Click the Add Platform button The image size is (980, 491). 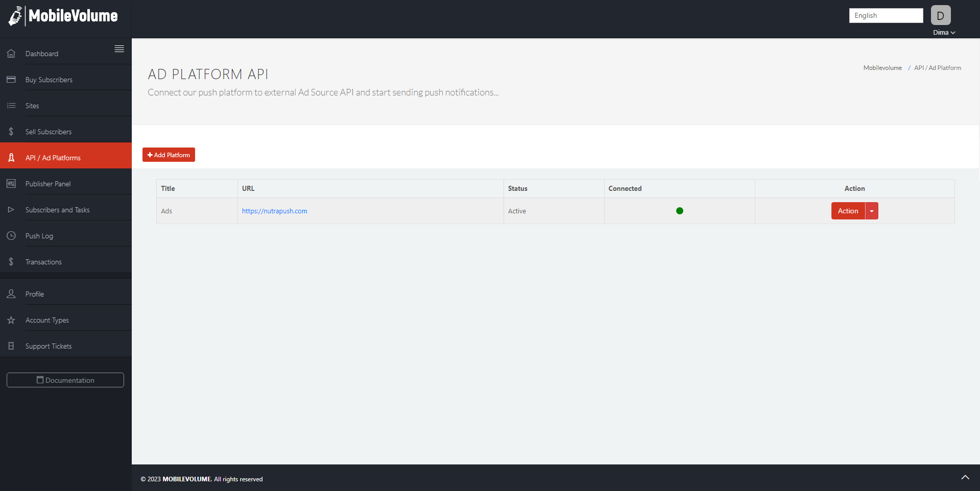click(x=168, y=155)
